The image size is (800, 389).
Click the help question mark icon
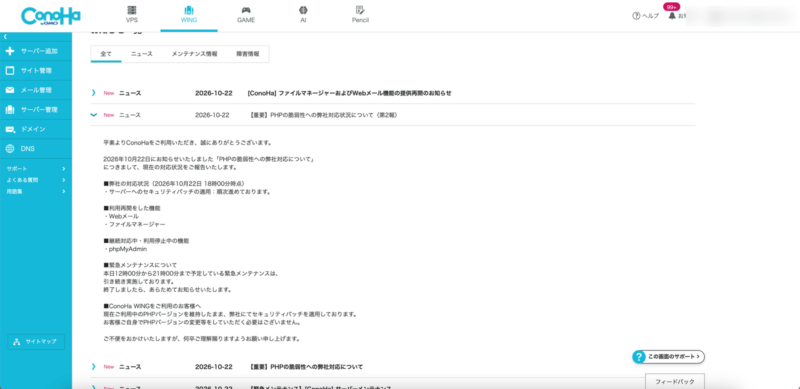636,16
